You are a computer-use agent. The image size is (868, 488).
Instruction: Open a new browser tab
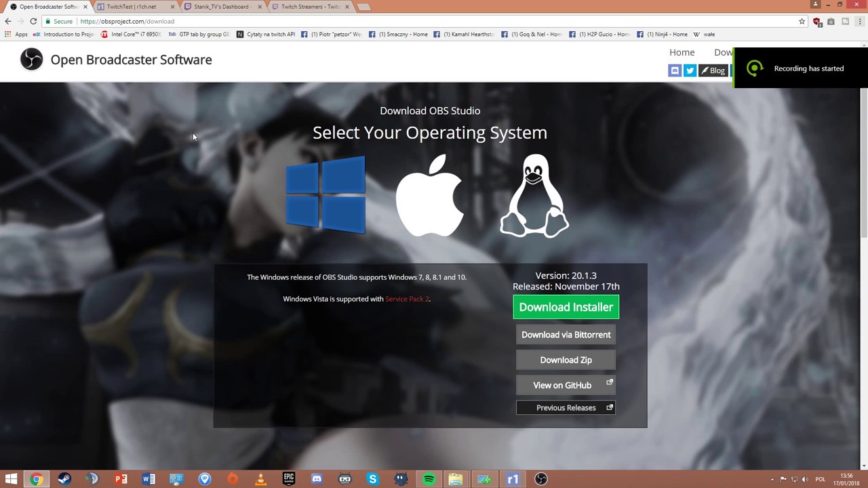pos(363,7)
